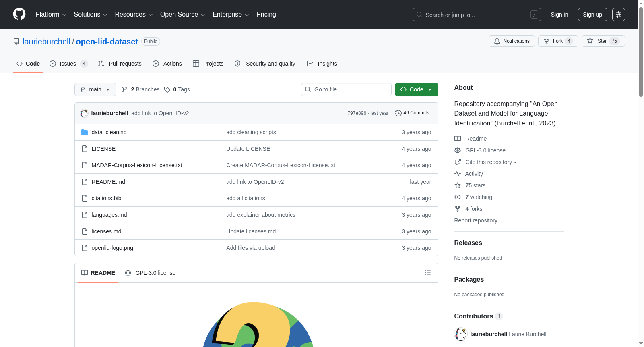
Task: Open the green Code dropdown button
Action: click(x=417, y=89)
